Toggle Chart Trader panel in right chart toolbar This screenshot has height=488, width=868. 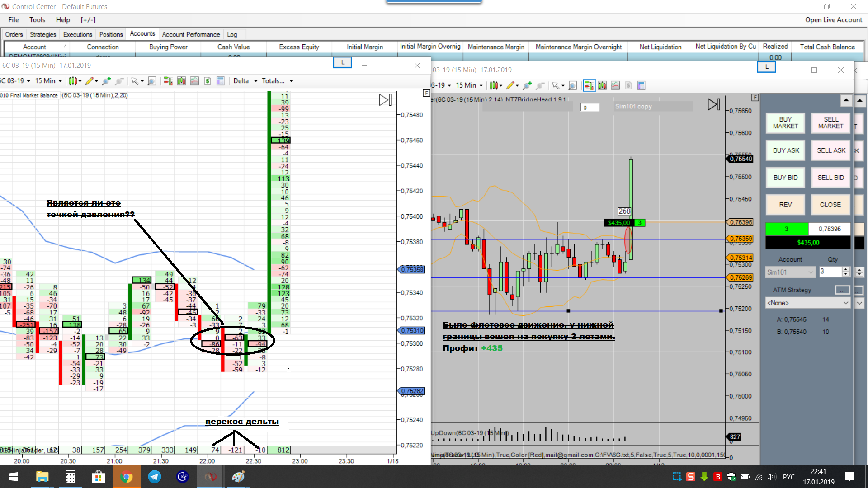(x=589, y=85)
